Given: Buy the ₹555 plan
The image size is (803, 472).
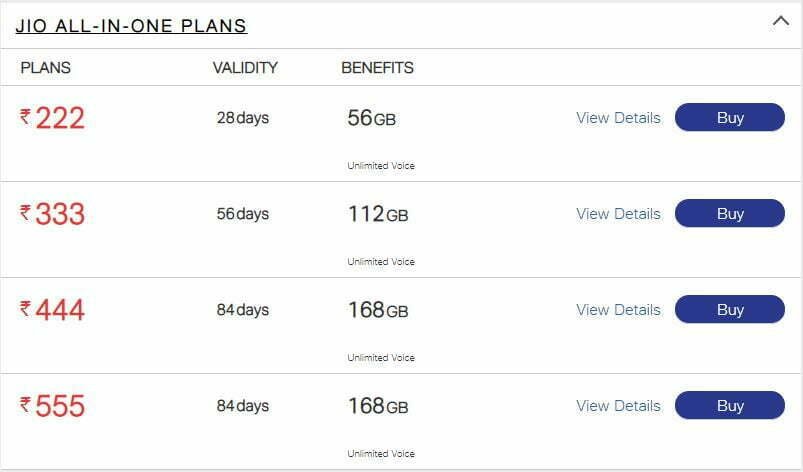Looking at the screenshot, I should click(x=730, y=405).
